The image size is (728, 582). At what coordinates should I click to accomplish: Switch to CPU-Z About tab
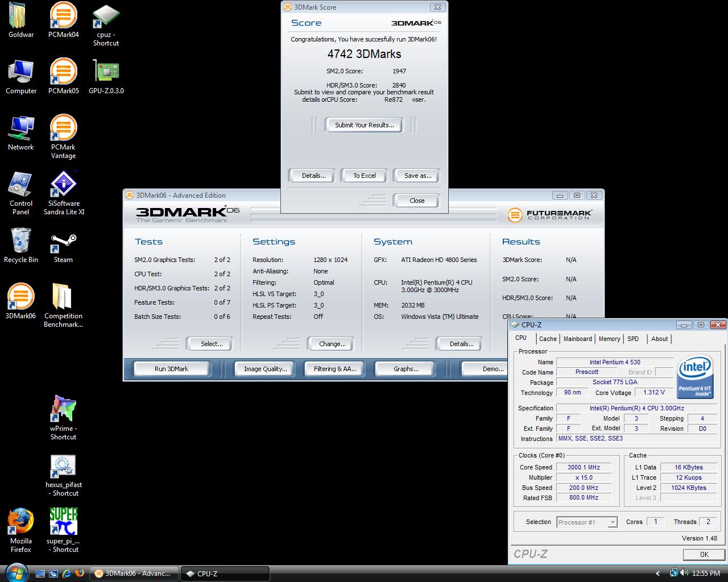[659, 339]
